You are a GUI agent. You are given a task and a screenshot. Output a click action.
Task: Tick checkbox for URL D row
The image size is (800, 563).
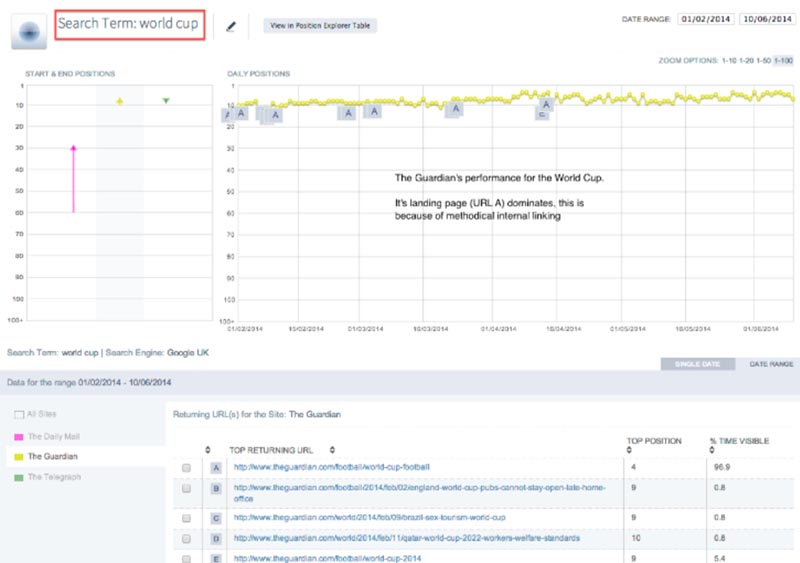186,538
